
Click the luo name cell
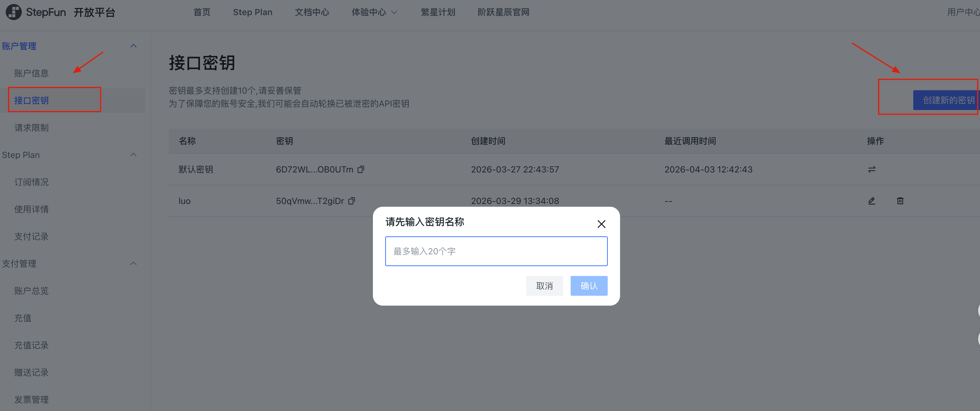[184, 201]
